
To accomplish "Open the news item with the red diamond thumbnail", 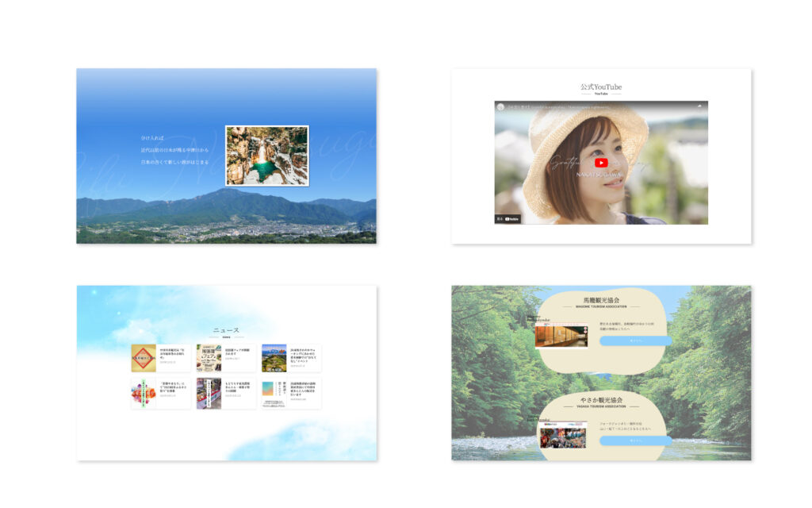I will pyautogui.click(x=144, y=358).
